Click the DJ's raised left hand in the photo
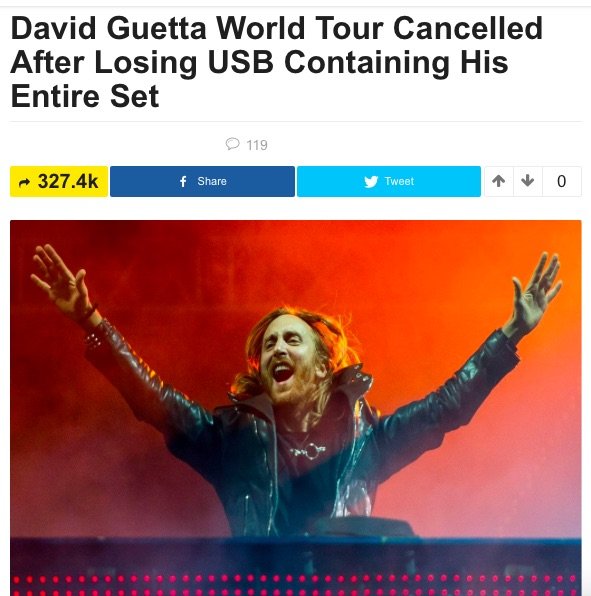This screenshot has width=591, height=596. [536, 291]
